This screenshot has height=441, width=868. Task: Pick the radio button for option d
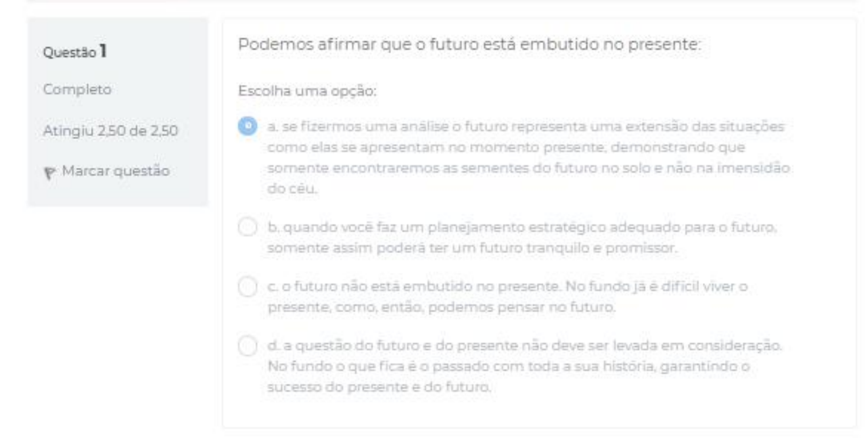click(247, 345)
